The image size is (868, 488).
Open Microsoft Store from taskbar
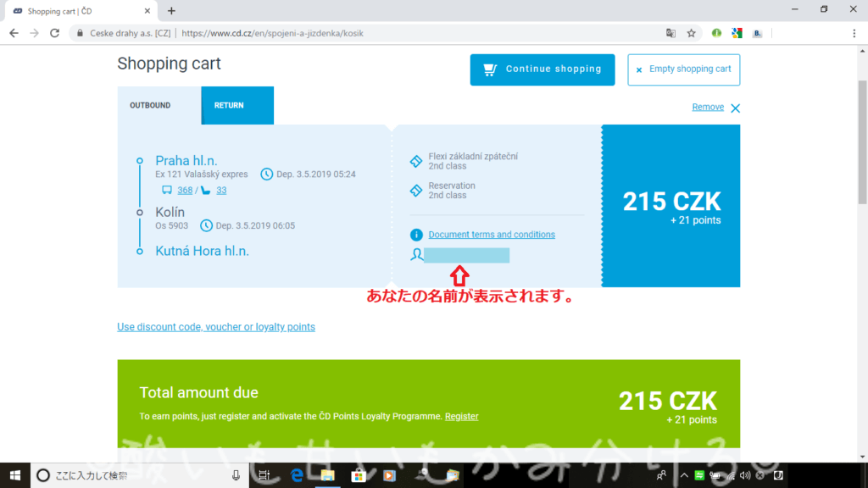click(x=359, y=475)
